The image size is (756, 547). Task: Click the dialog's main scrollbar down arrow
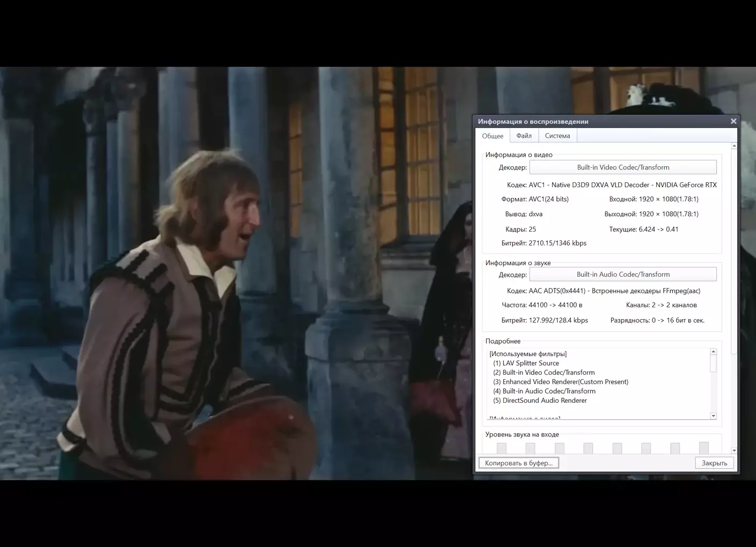[x=734, y=450]
